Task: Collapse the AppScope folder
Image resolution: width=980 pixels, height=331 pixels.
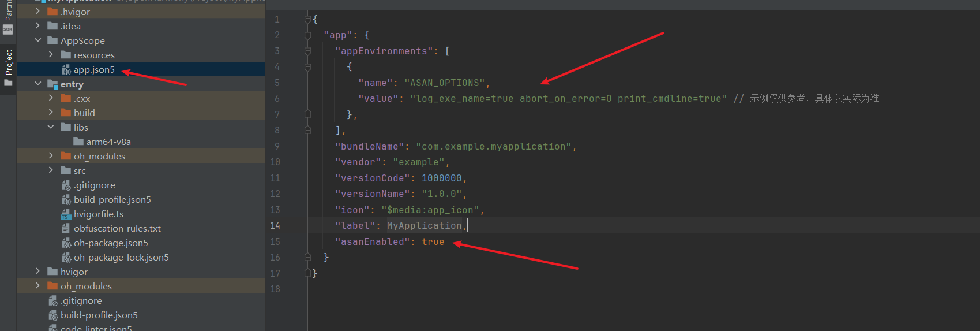Action: [38, 40]
